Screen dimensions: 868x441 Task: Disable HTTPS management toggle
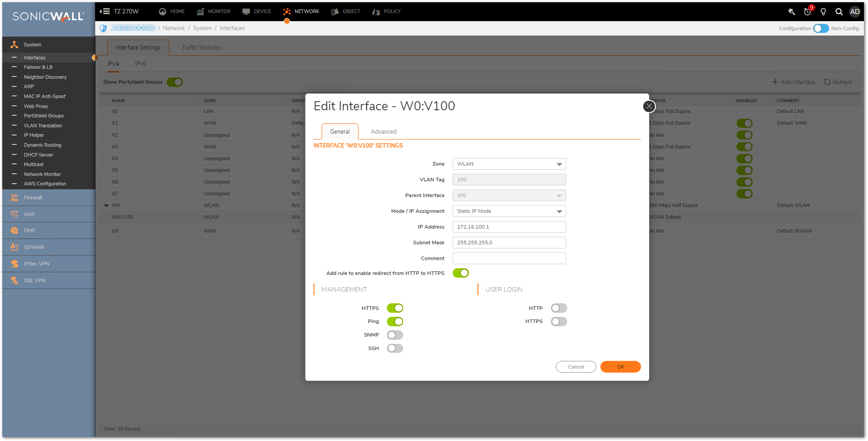click(x=395, y=308)
